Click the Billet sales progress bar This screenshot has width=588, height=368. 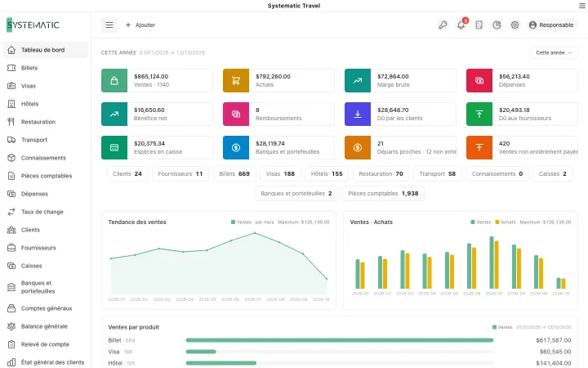click(x=340, y=340)
